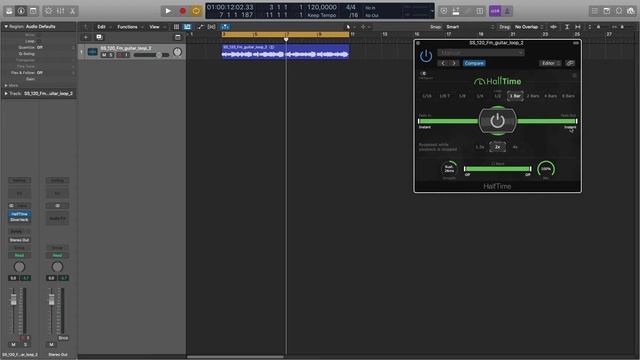This screenshot has width=640, height=360.
Task: Open the left-click tool pointer menu
Action: [350, 27]
